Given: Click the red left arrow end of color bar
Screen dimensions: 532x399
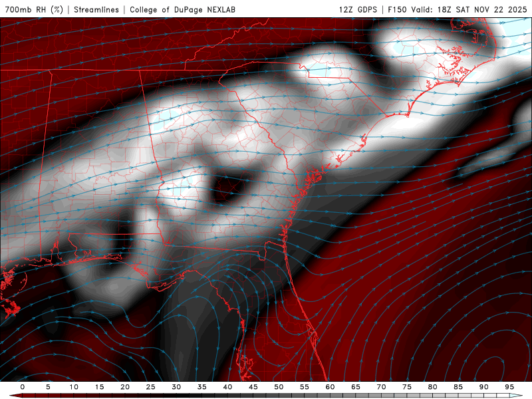Looking at the screenshot, I should pyautogui.click(x=15, y=396).
